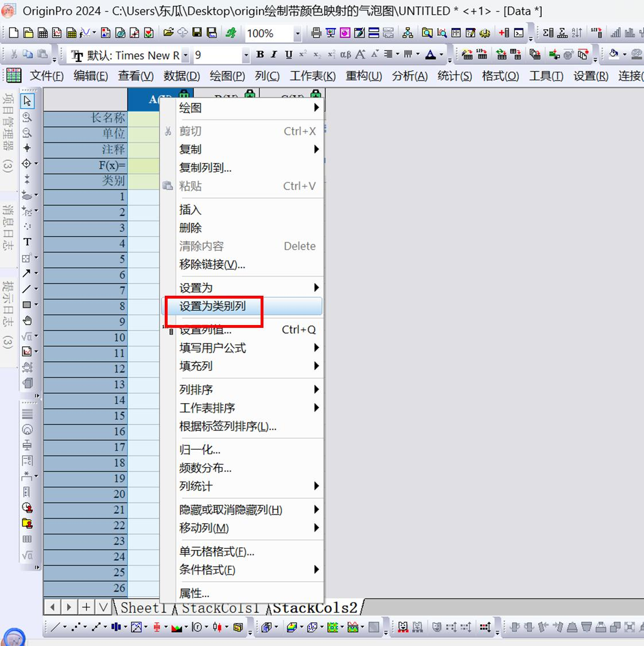Expand the 绘图 submenu arrow

[316, 107]
